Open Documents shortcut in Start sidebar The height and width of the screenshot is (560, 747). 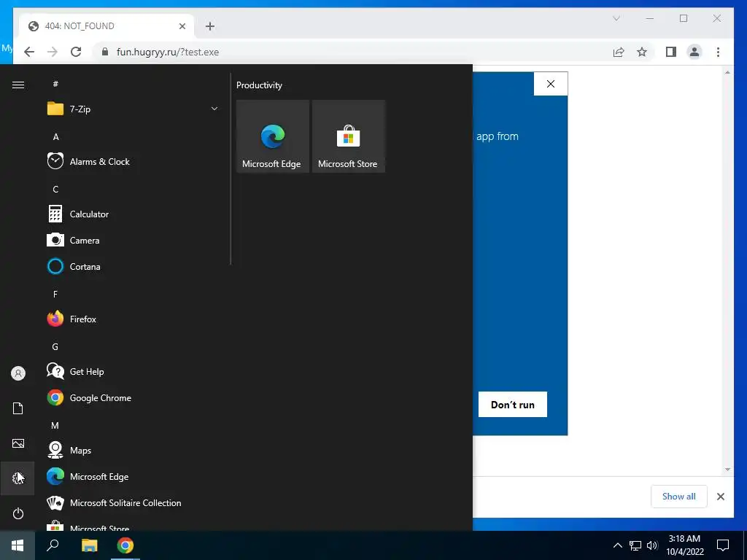[18, 408]
